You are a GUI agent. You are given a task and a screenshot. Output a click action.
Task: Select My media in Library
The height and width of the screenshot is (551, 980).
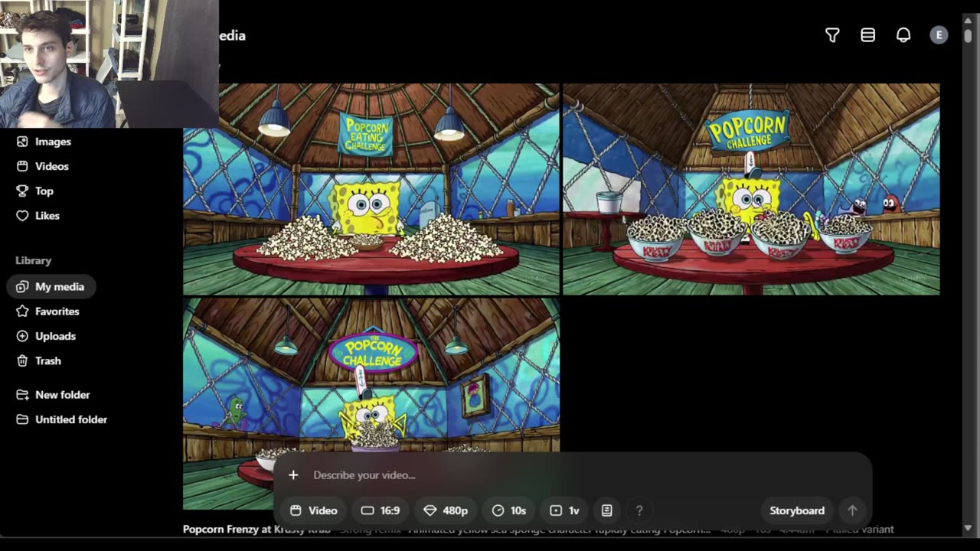pos(51,286)
